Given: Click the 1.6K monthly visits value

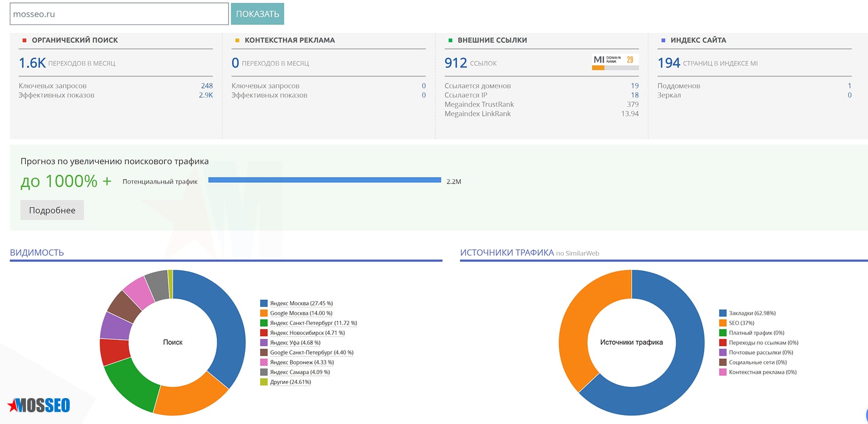Looking at the screenshot, I should coord(32,63).
